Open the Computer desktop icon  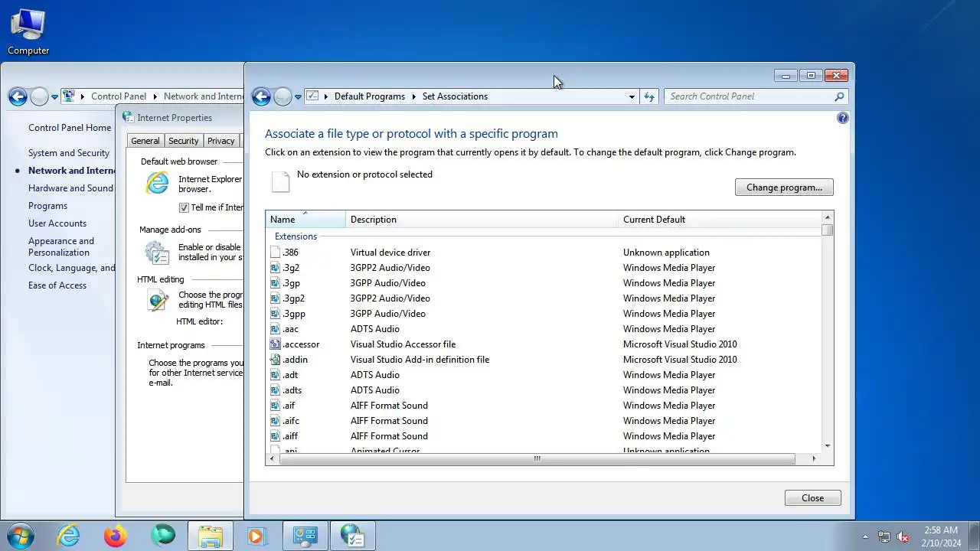pos(28,32)
